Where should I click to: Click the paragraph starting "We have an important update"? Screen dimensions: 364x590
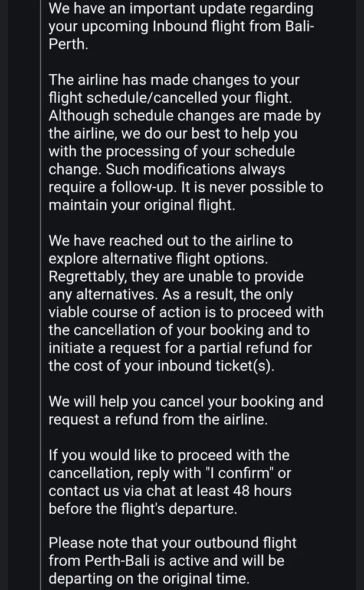(x=182, y=27)
